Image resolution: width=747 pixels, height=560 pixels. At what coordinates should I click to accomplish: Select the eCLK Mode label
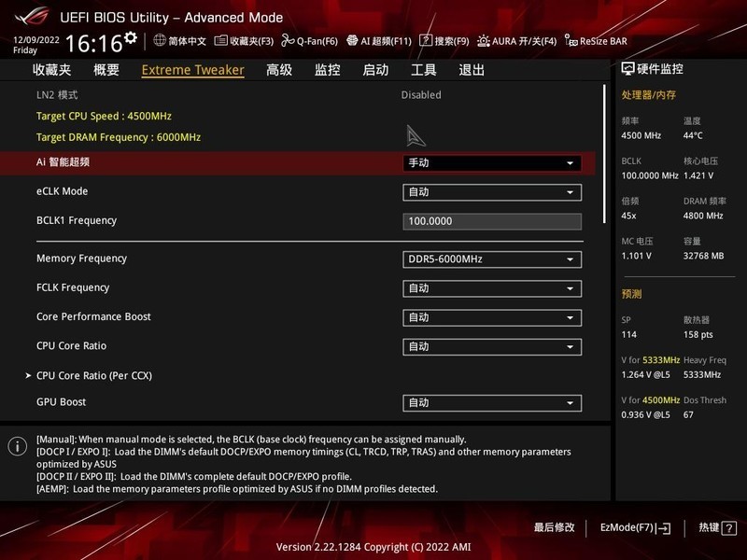pyautogui.click(x=62, y=191)
